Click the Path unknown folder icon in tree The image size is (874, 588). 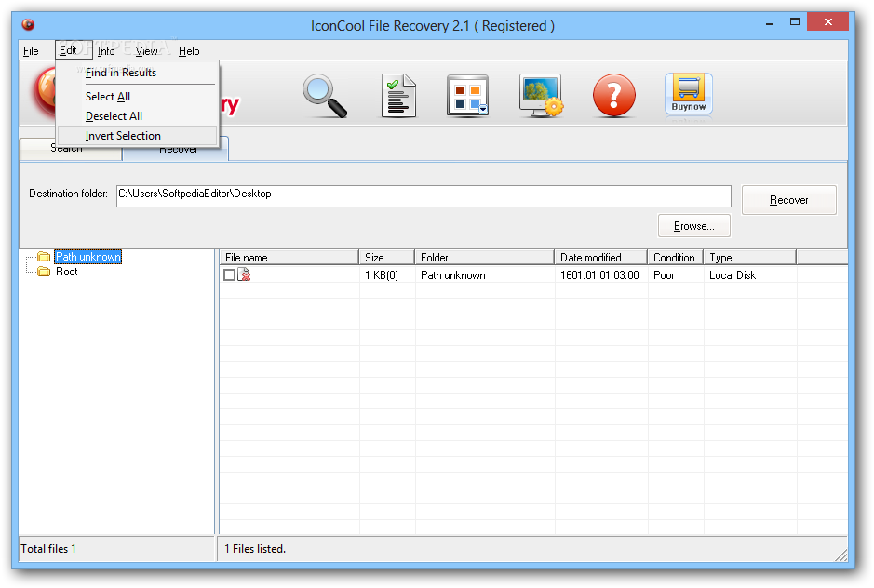pyautogui.click(x=44, y=257)
